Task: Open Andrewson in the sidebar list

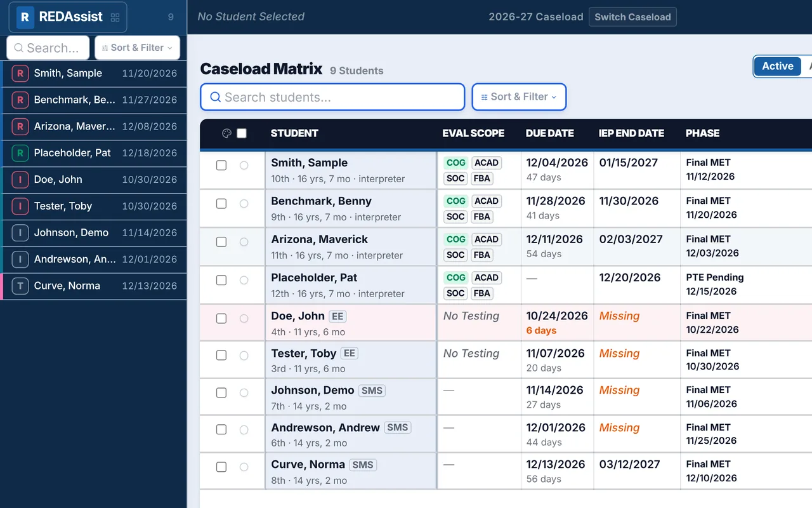Action: (x=95, y=259)
